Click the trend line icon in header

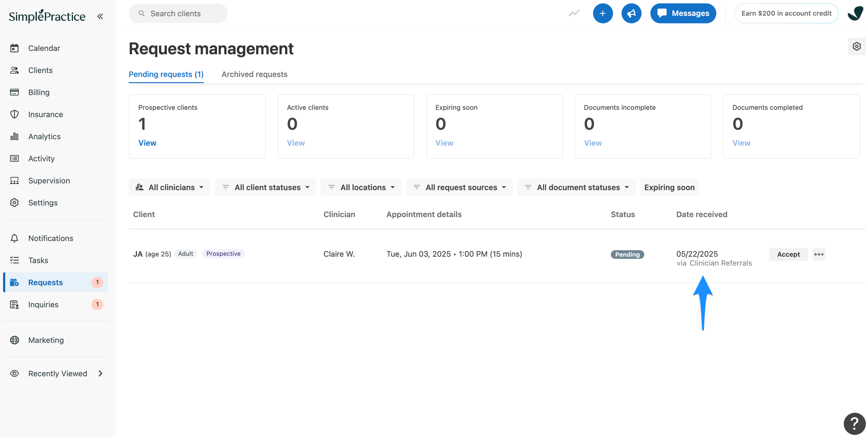pos(574,13)
